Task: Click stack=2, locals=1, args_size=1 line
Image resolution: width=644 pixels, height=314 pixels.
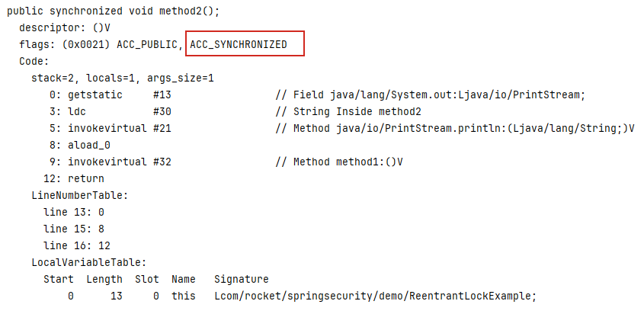Action: 123,78
